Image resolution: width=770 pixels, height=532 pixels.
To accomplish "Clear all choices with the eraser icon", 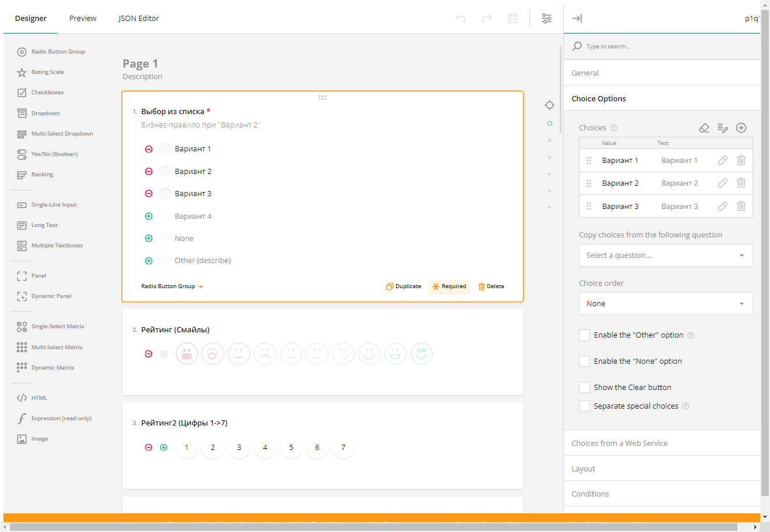I will (x=704, y=128).
